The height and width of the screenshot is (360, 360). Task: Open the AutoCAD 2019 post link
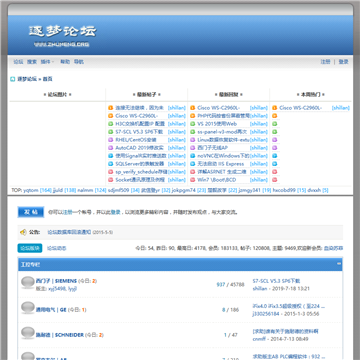coord(139,148)
